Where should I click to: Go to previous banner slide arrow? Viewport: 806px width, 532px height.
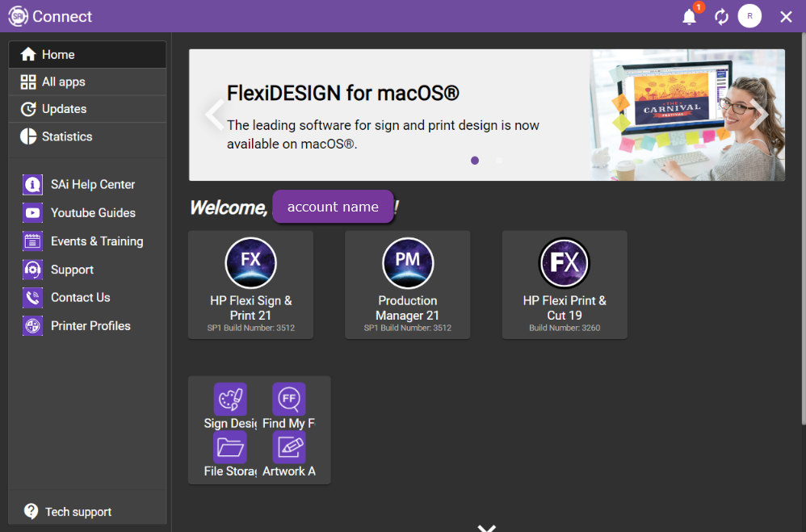pos(214,115)
